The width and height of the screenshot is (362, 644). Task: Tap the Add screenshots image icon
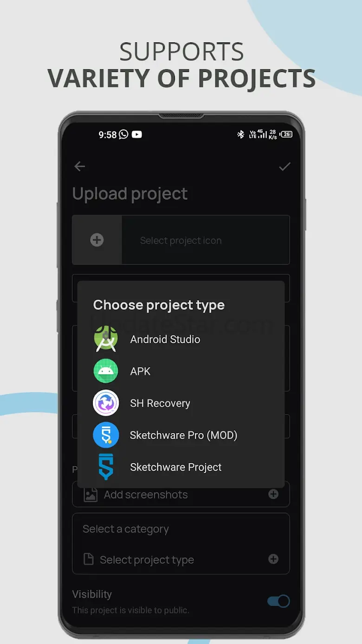[90, 494]
